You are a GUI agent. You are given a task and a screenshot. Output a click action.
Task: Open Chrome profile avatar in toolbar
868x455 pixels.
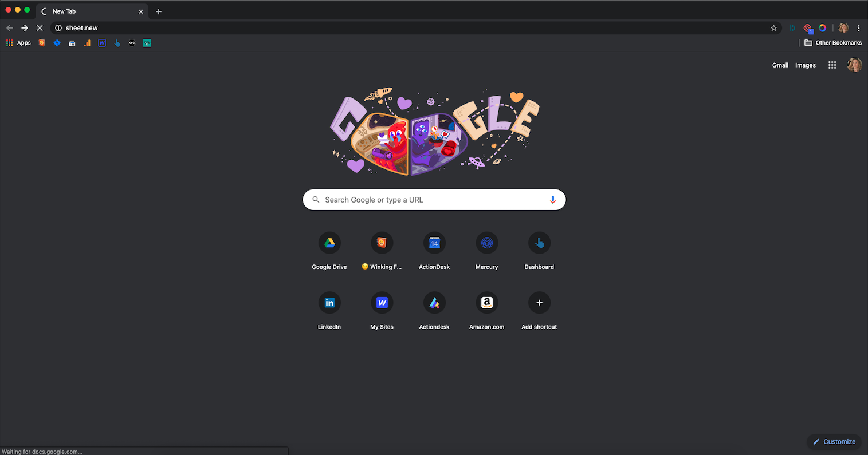843,28
